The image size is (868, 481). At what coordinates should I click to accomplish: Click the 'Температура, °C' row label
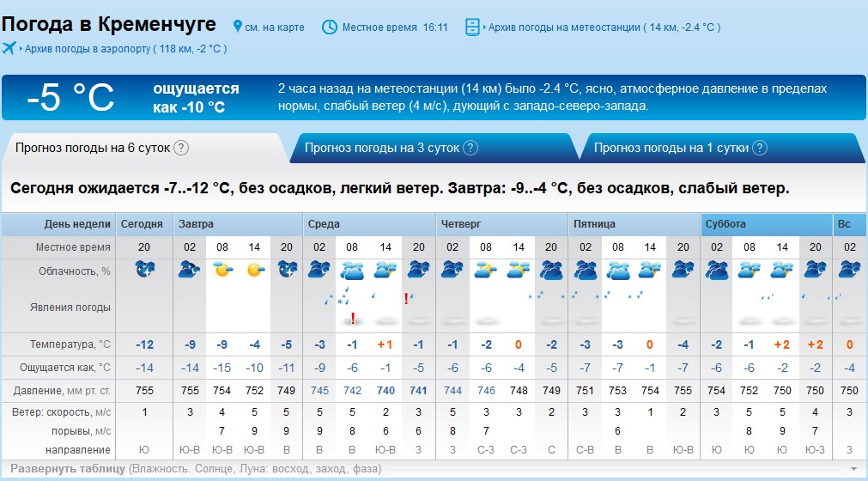(70, 344)
